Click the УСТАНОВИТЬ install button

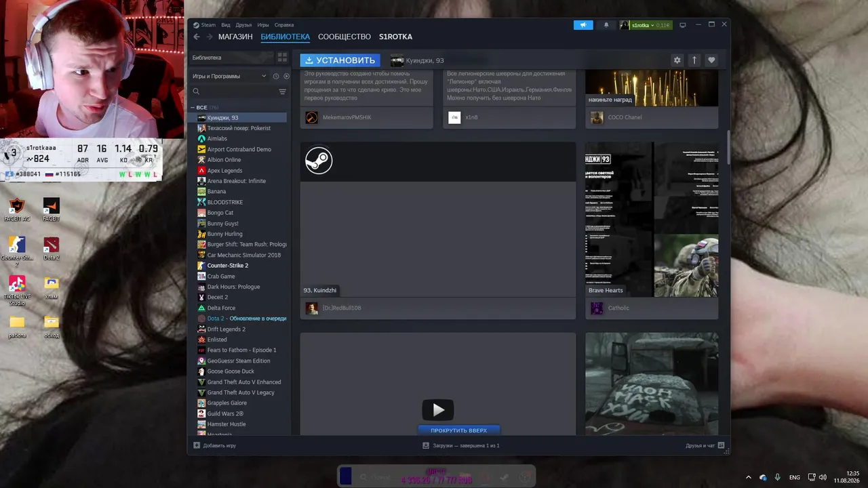340,60
